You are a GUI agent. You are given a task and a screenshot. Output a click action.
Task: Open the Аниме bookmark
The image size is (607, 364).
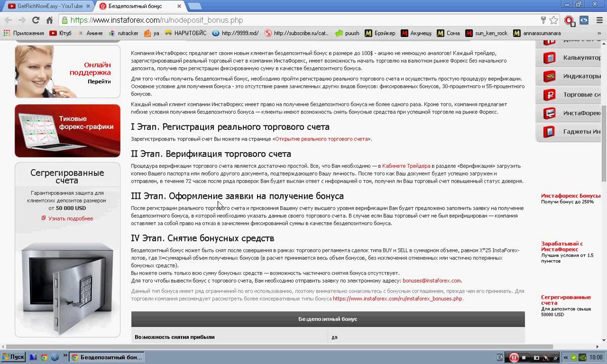click(x=90, y=33)
